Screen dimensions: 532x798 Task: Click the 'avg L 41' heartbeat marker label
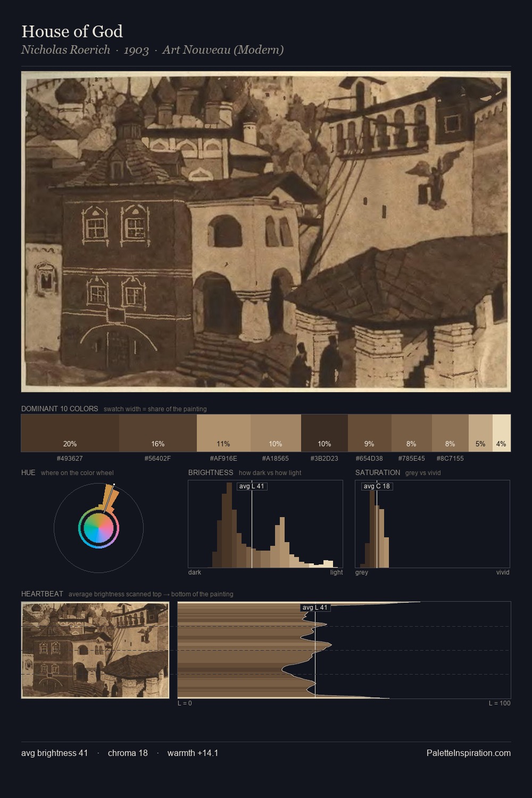coord(315,608)
